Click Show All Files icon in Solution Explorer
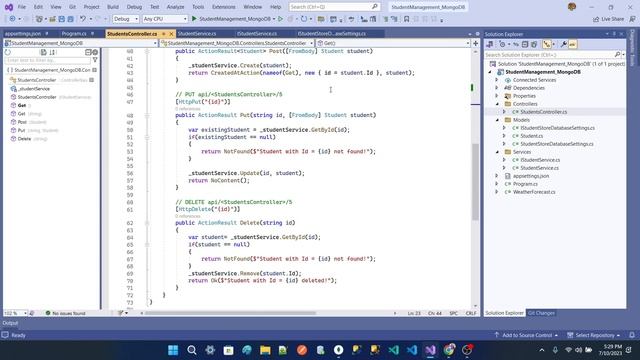The width and height of the screenshot is (640, 360). coord(534,44)
